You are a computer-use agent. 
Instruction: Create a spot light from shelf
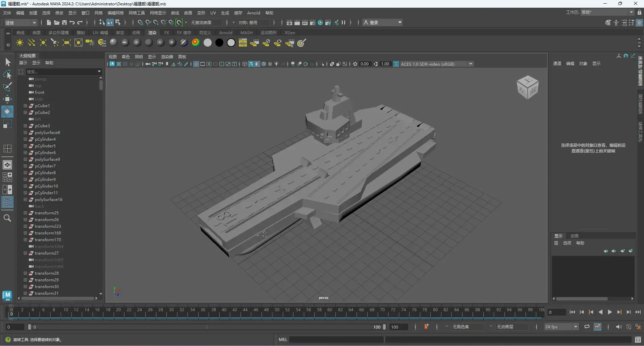click(x=55, y=43)
